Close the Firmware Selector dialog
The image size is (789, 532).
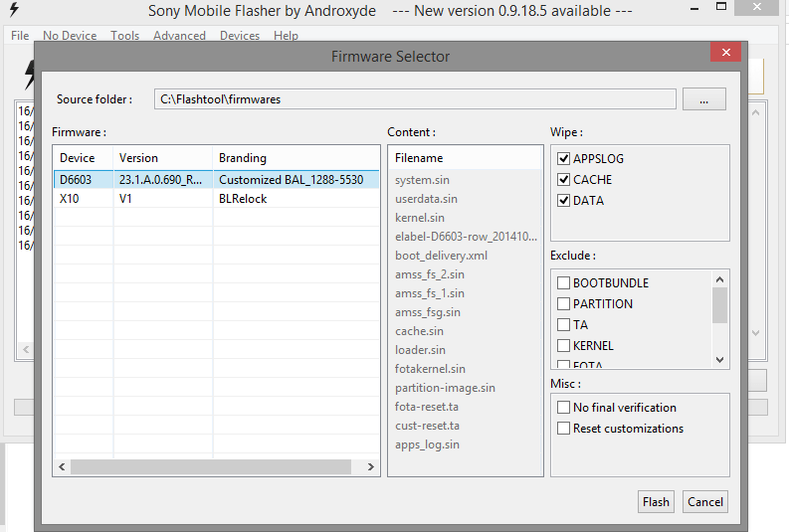pos(725,52)
